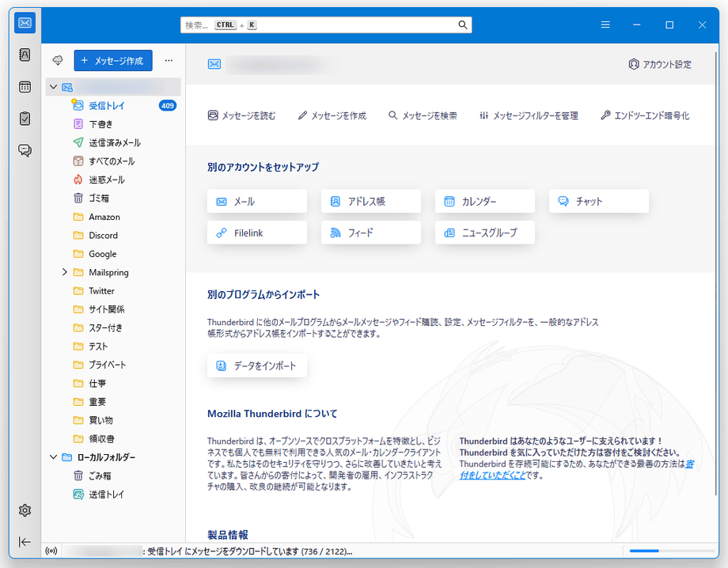Click the 送信済みメール sent icon

tap(78, 142)
